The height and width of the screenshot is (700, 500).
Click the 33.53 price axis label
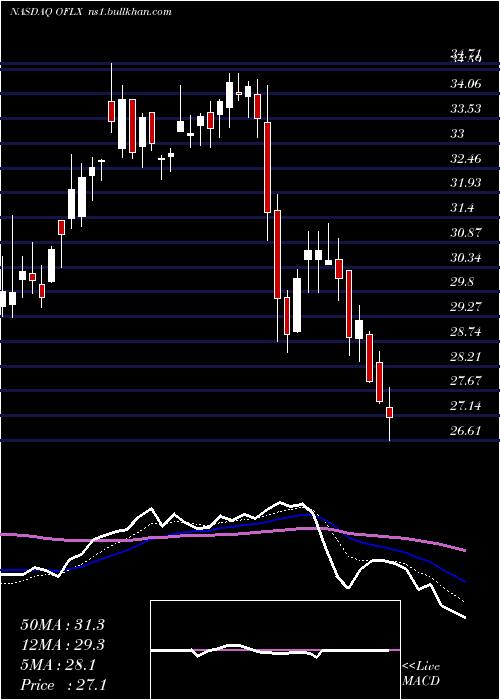(466, 108)
